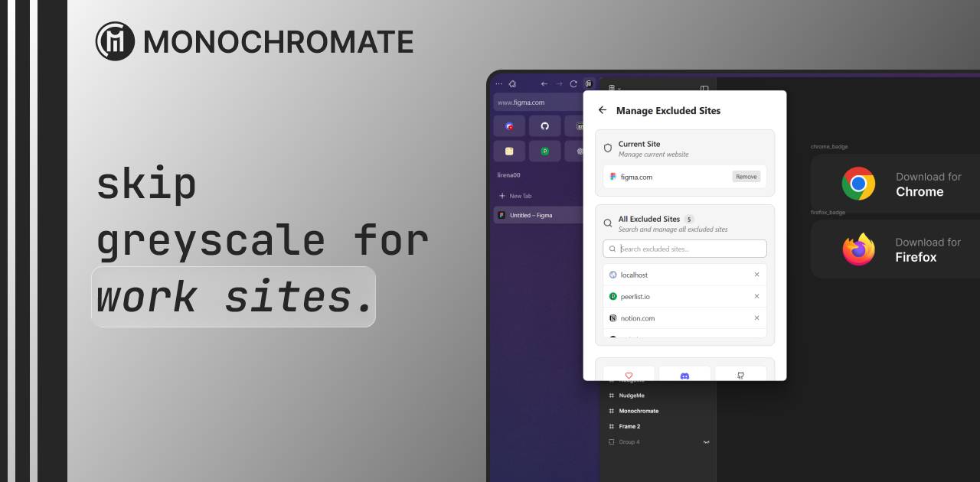The height and width of the screenshot is (482, 980).
Task: Open the Monochromate extension icon in the toolbar
Action: tap(588, 83)
